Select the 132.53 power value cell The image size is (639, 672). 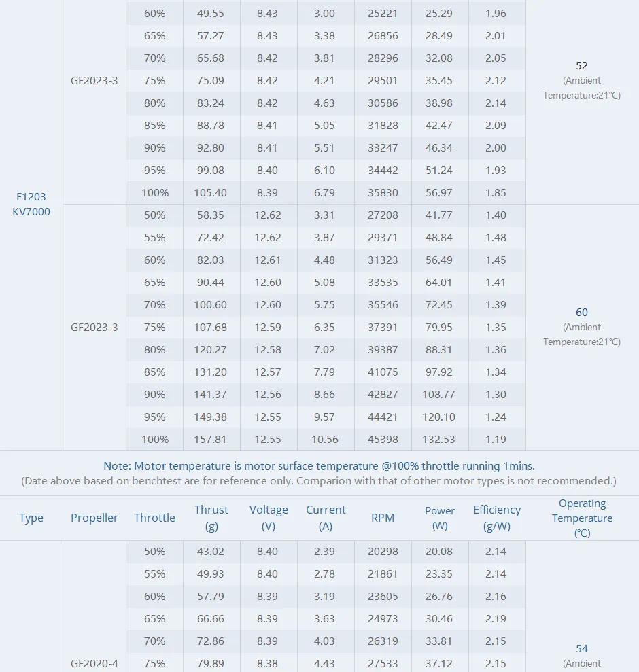[x=439, y=439]
